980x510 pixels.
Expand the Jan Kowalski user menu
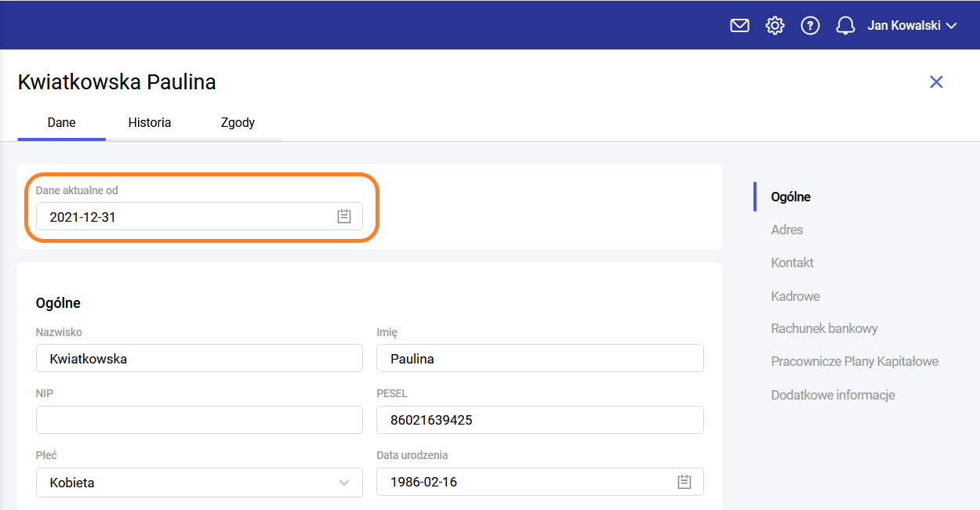click(x=912, y=26)
